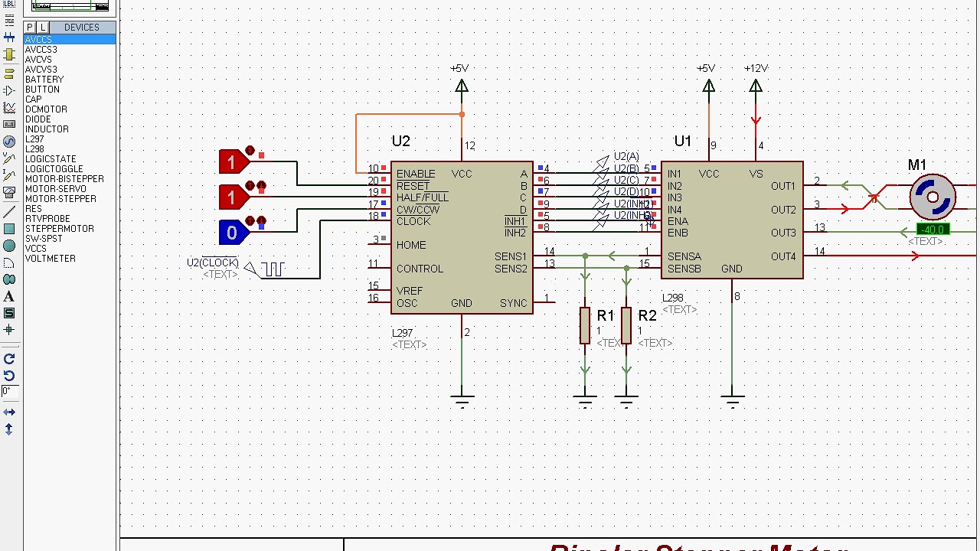The height and width of the screenshot is (551, 980).
Task: Select BATTERY in the device list
Action: tap(70, 80)
